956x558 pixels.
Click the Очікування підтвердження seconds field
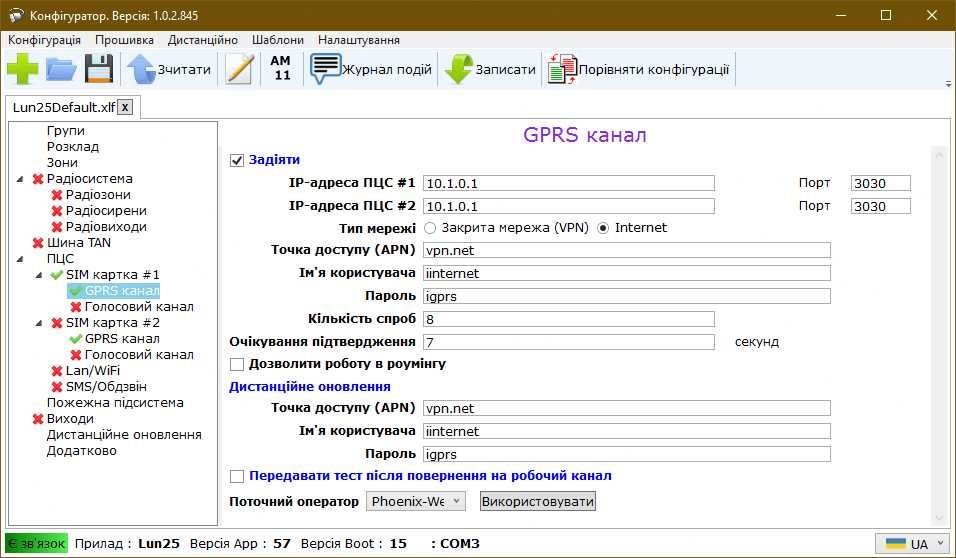click(569, 342)
